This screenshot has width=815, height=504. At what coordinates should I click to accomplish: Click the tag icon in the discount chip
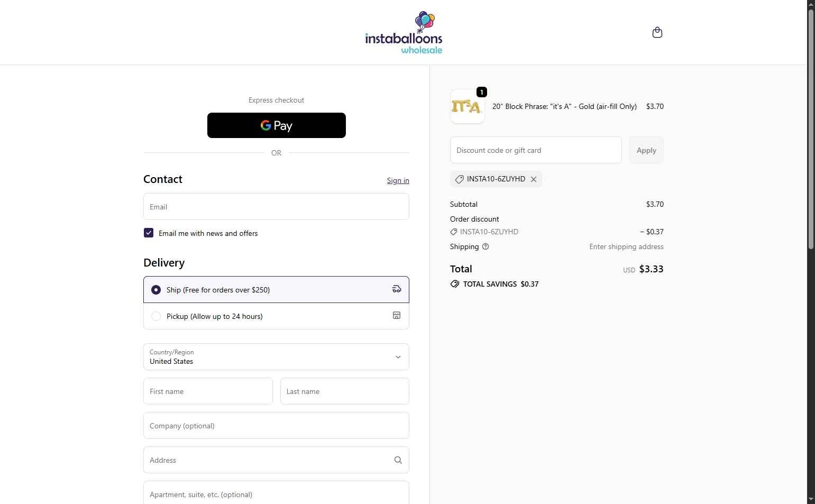click(459, 179)
